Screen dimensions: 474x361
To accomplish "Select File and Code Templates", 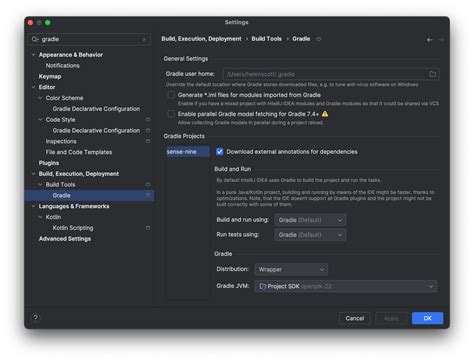I will pyautogui.click(x=79, y=152).
